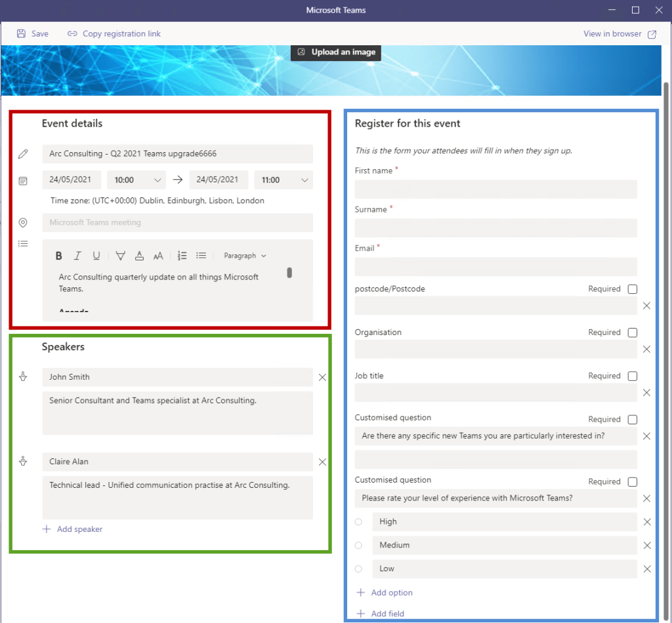Screen dimensions: 672x623
Task: Click the font color tool
Action: (139, 256)
